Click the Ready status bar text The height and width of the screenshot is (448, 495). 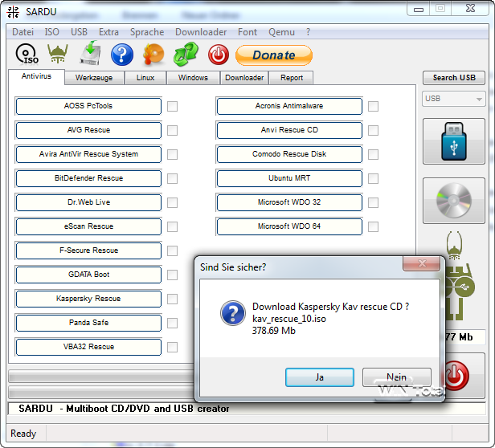click(x=23, y=434)
